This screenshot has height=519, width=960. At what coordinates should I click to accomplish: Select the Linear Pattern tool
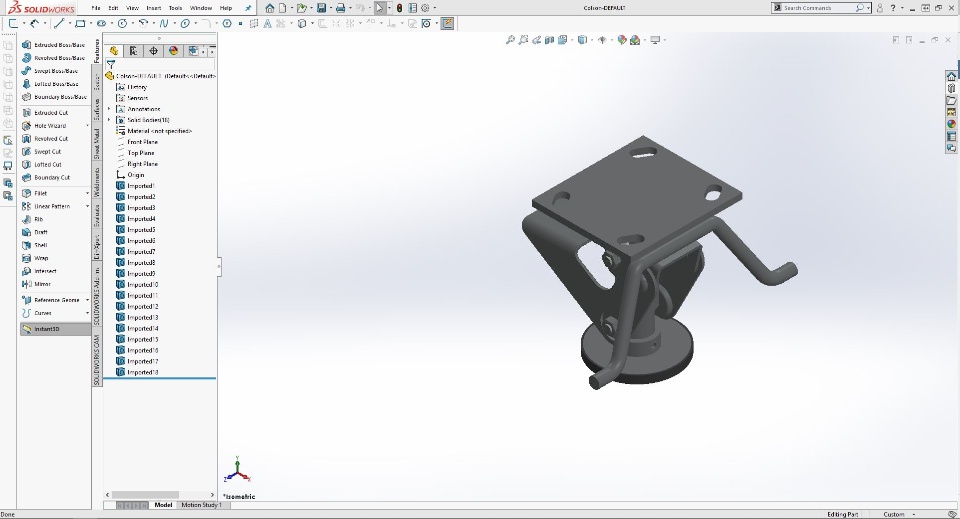click(46, 206)
